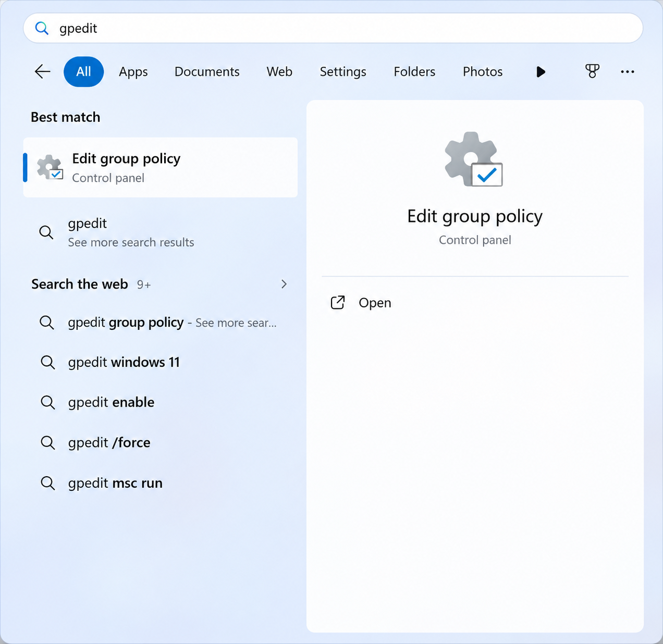This screenshot has width=663, height=644.
Task: Switch to the Photos tab
Action: 483,71
